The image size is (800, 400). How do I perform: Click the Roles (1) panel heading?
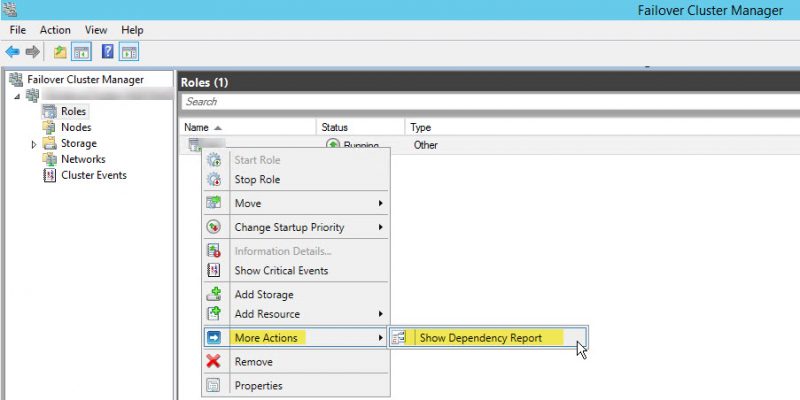(204, 82)
